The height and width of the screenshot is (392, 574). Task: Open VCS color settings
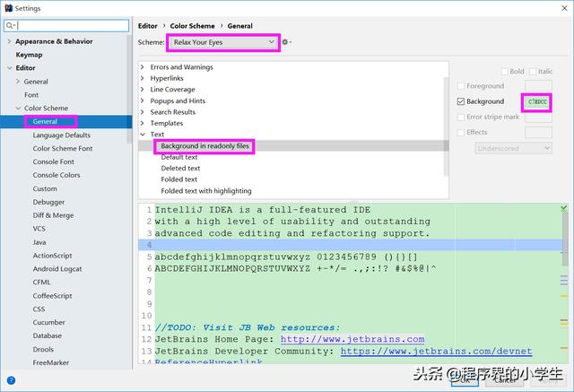tap(39, 229)
